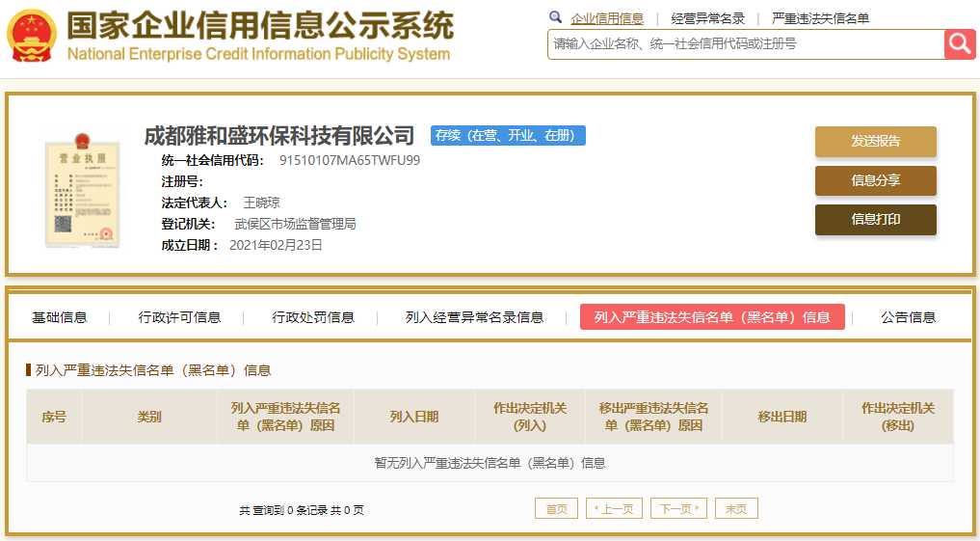The image size is (980, 541).
Task: Click the national emblem logo
Action: point(31,35)
